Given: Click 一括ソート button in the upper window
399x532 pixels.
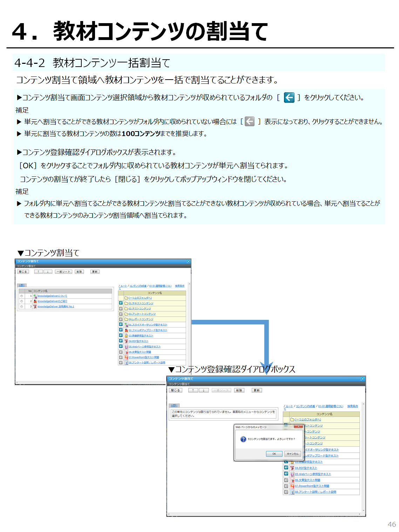Looking at the screenshot, I should point(63,272).
